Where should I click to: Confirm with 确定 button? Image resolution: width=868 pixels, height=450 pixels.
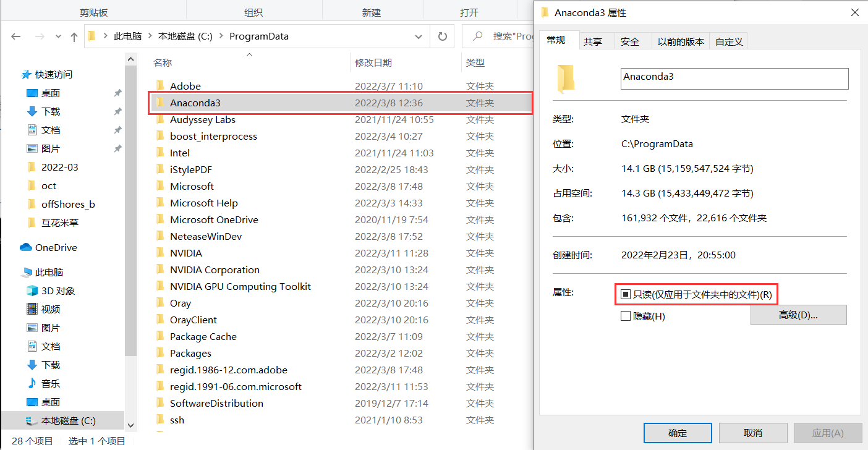coord(678,433)
